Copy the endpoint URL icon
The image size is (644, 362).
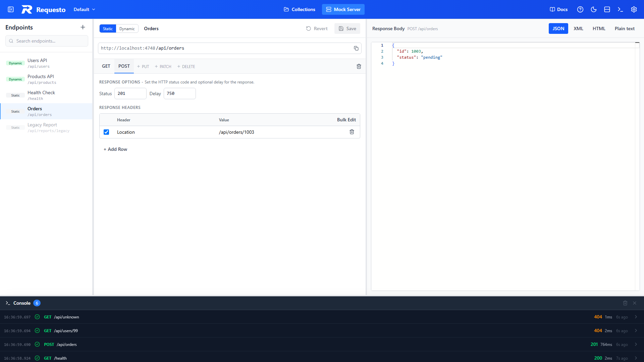pyautogui.click(x=356, y=48)
